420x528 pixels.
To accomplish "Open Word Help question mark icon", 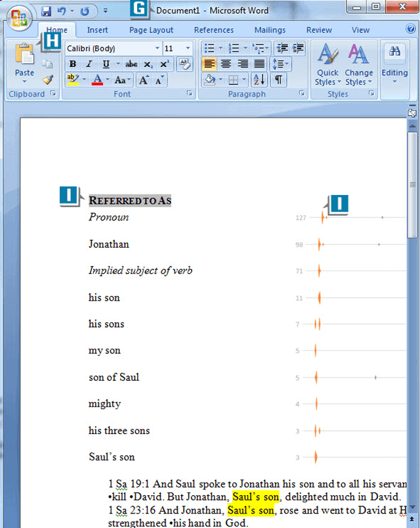I will [x=411, y=29].
